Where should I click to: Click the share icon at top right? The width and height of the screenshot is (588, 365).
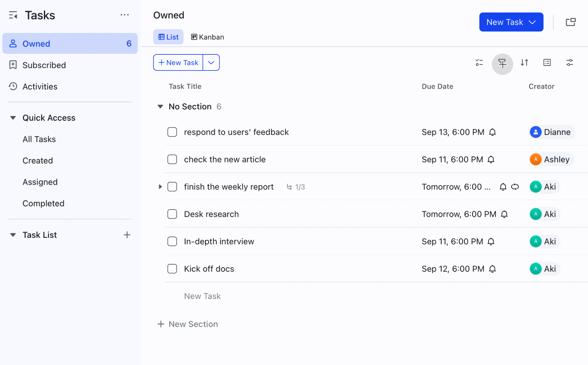coord(571,22)
